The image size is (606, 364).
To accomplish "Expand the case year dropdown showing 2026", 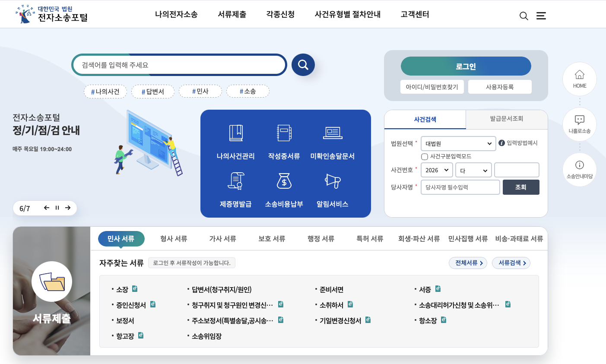I will pyautogui.click(x=436, y=170).
